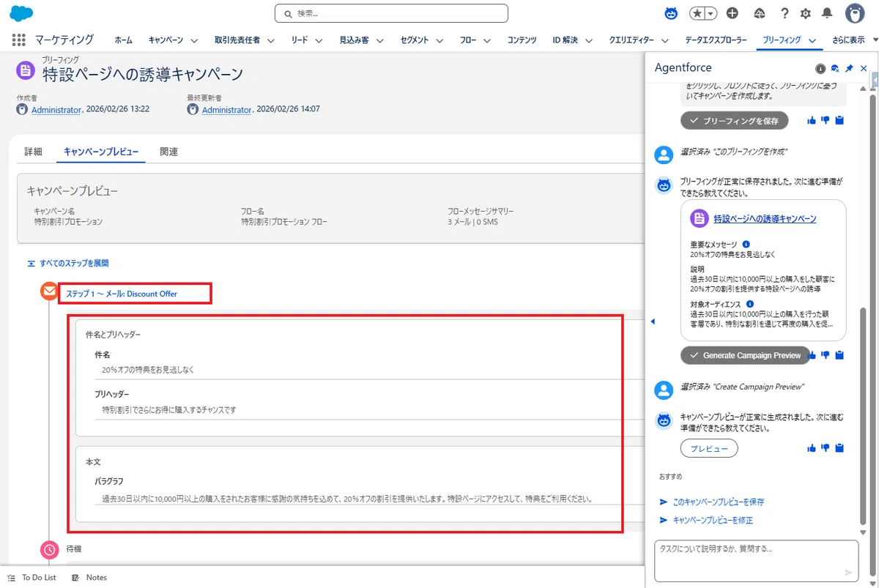Open last-modified Administrator link dated 14:07

click(227, 109)
